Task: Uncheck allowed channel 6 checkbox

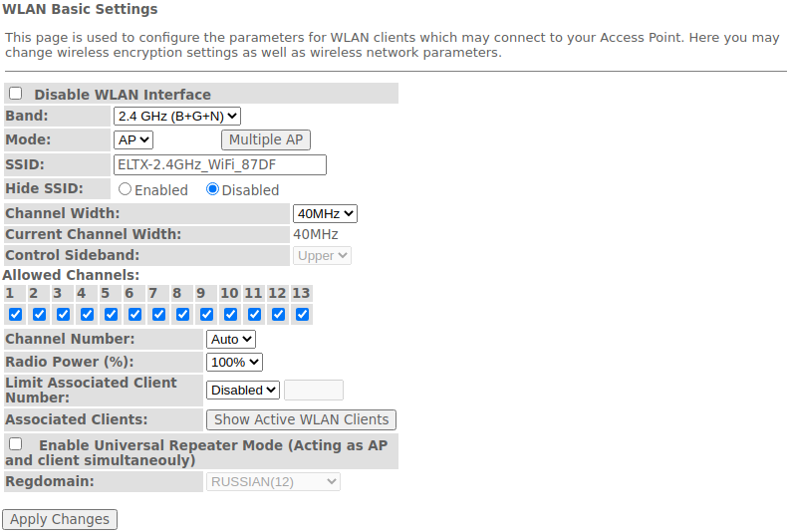Action: (134, 315)
